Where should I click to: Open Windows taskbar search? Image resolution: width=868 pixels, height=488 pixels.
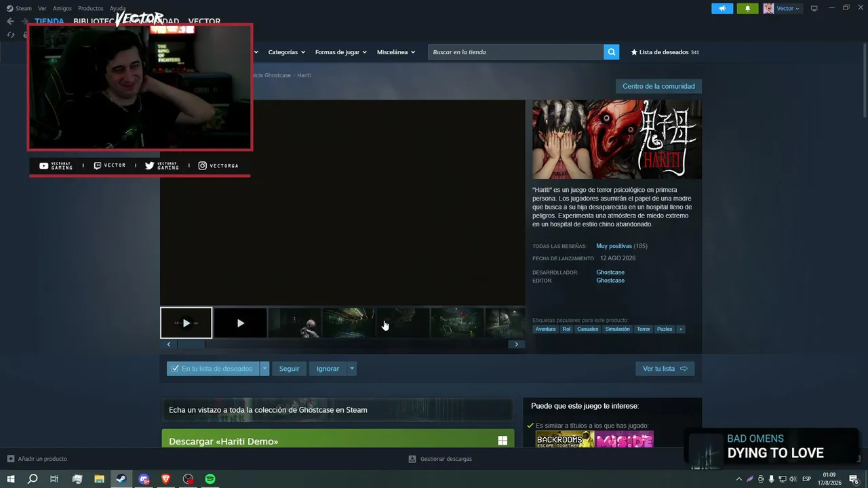point(33,479)
